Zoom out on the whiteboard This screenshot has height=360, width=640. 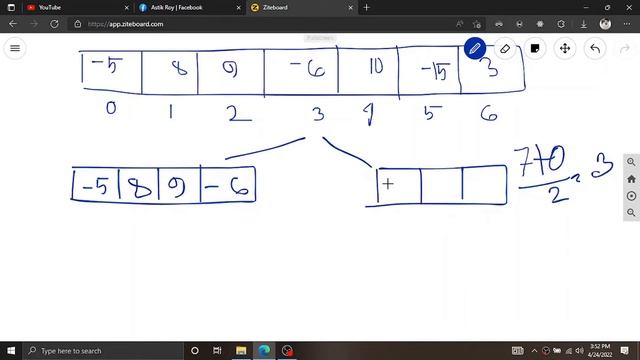click(631, 213)
